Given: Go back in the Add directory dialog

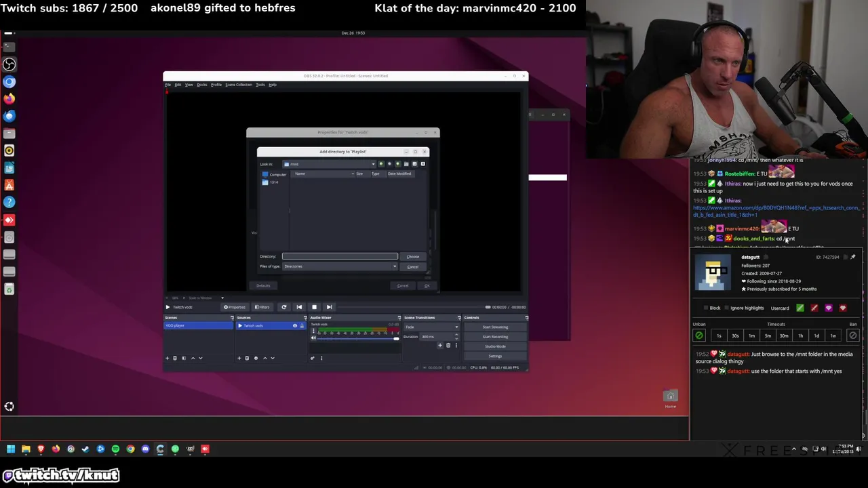Looking at the screenshot, I should 381,164.
